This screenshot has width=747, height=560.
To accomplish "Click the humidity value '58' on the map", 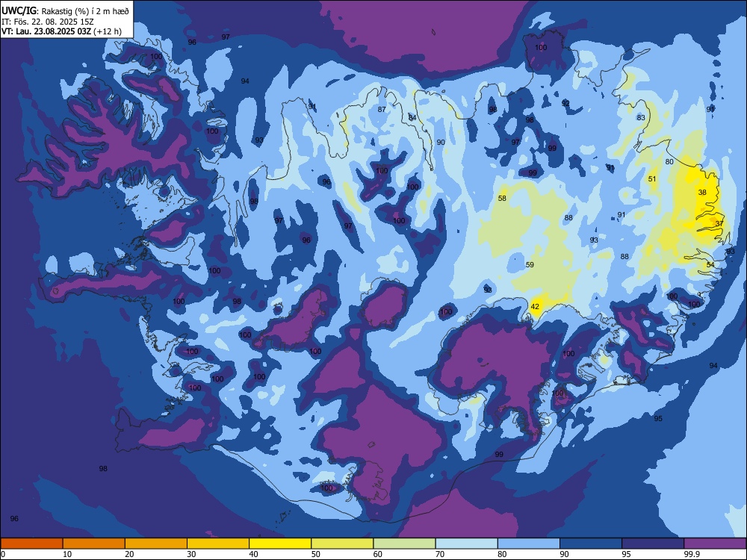I will 502,198.
